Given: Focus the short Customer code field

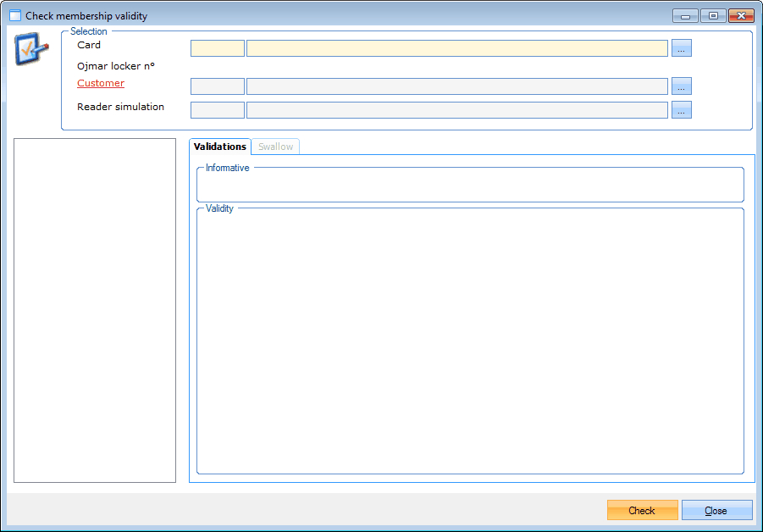Looking at the screenshot, I should tap(218, 86).
